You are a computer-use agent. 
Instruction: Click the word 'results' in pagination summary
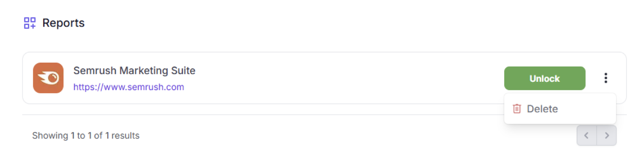(x=125, y=136)
